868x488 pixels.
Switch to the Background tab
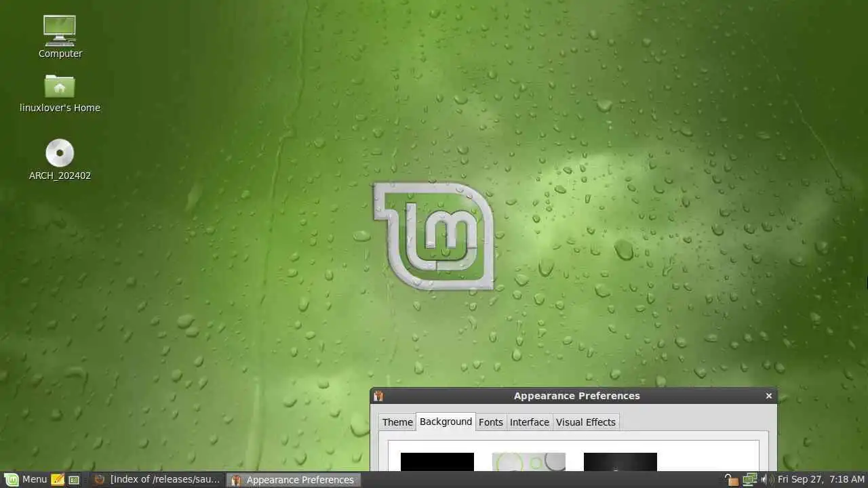click(446, 422)
